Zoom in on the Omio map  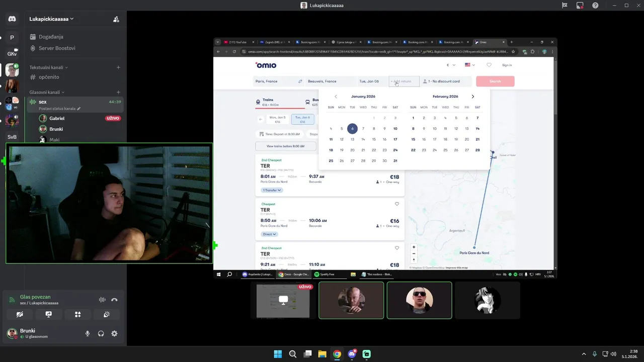(414, 247)
